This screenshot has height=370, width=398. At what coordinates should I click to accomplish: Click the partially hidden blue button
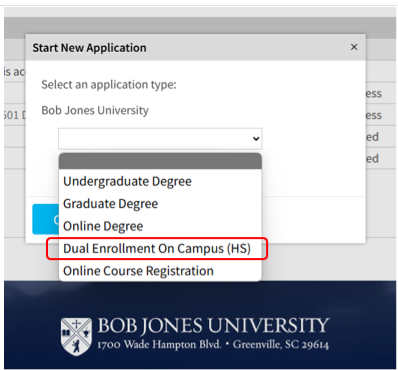click(45, 219)
